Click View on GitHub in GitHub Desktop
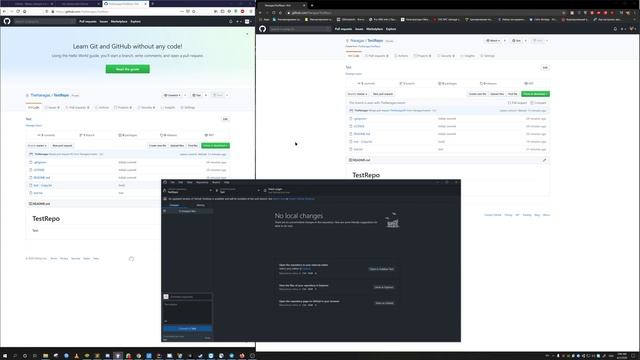The image size is (640, 360). tap(384, 303)
